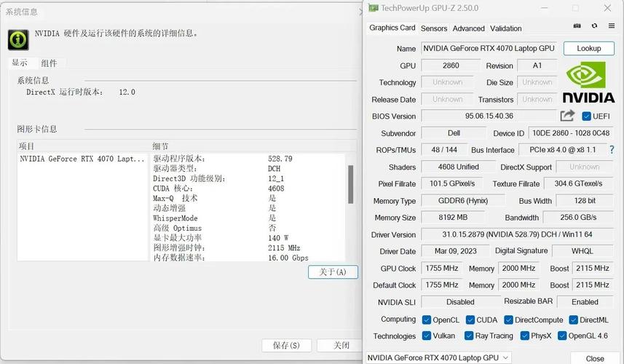
Task: Click the PCIe x8 4.0 bus interface field
Action: tap(562, 150)
